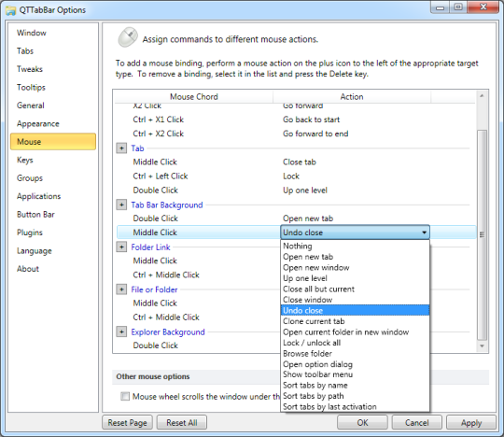Click the Close tab action cell
This screenshot has width=504, height=437.
[300, 162]
